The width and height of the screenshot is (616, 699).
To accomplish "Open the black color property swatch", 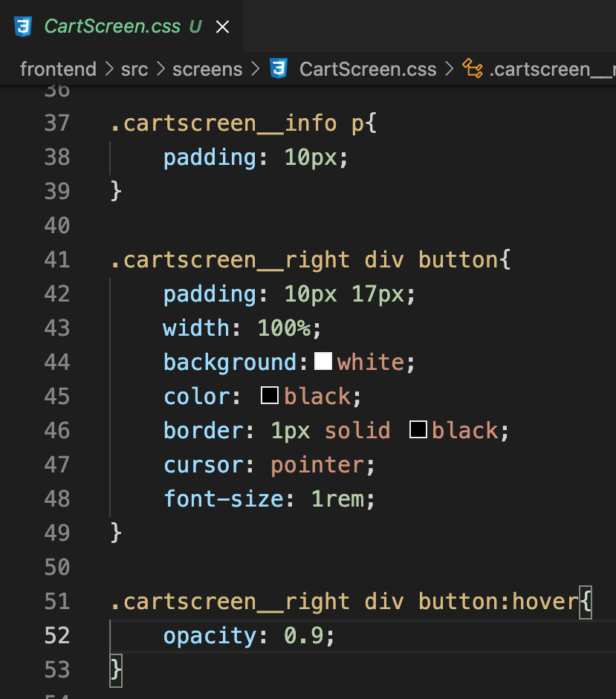I will click(270, 395).
